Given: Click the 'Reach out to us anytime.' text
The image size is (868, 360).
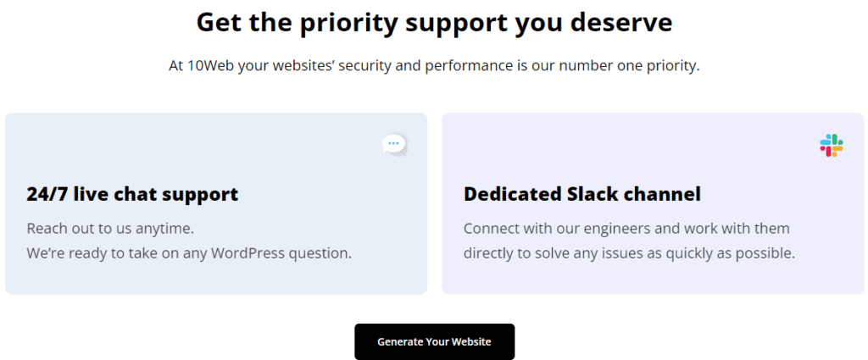Looking at the screenshot, I should (110, 229).
